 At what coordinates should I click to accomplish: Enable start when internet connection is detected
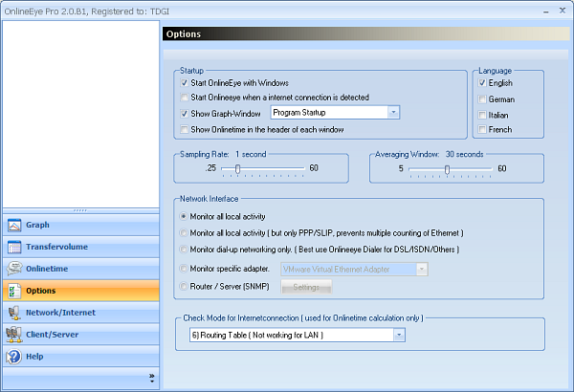(x=184, y=98)
